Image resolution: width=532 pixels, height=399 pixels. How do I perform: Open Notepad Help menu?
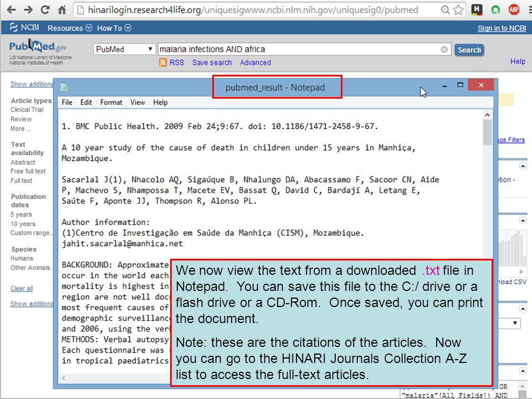click(x=160, y=103)
